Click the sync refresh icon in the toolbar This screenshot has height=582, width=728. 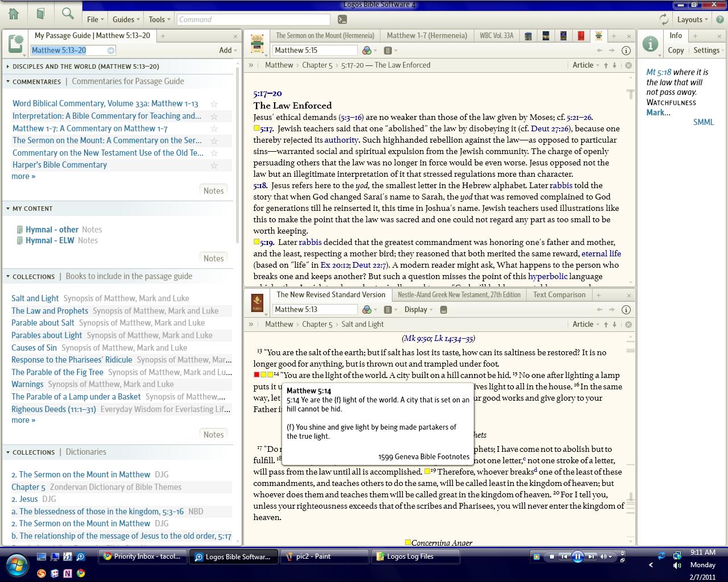point(664,19)
